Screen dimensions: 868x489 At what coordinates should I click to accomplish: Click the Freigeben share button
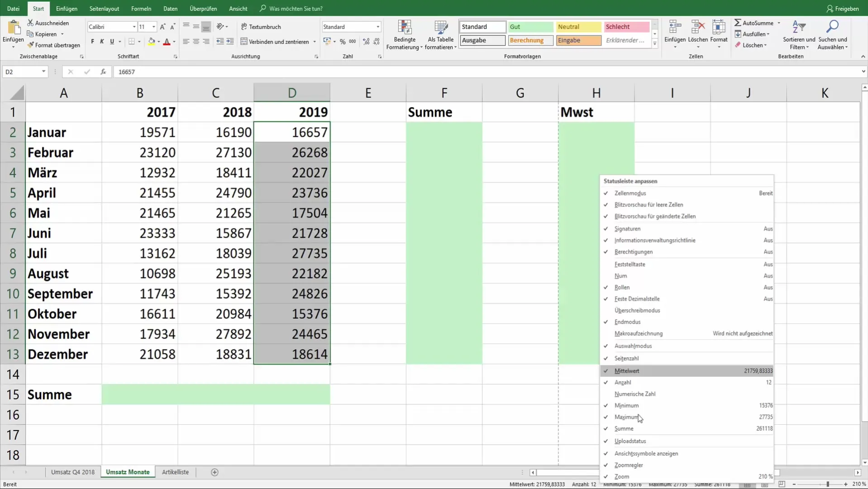coord(842,9)
